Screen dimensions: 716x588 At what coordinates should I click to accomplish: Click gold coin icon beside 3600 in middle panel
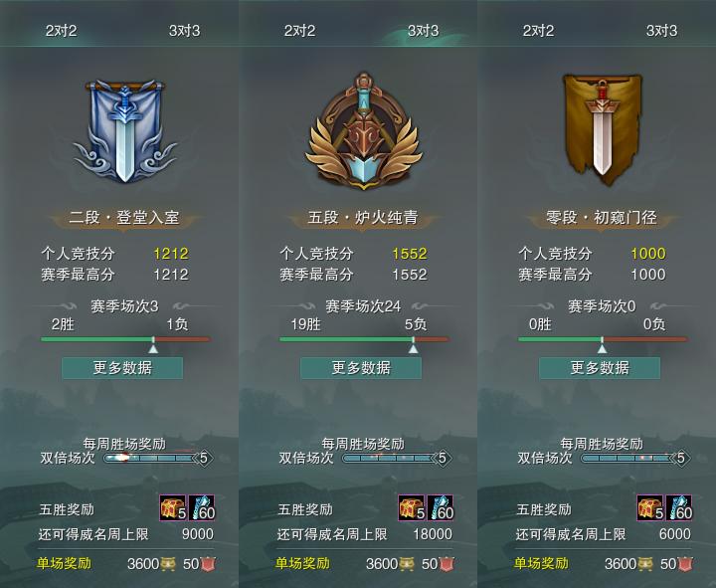[x=407, y=564]
